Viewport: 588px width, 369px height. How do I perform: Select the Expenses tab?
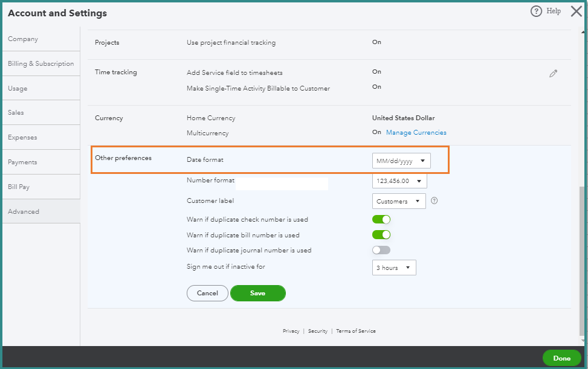point(22,138)
